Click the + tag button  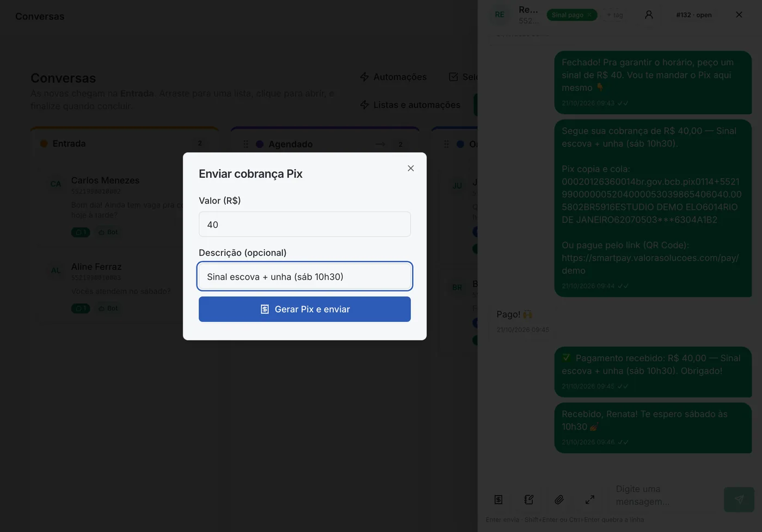pyautogui.click(x=615, y=15)
